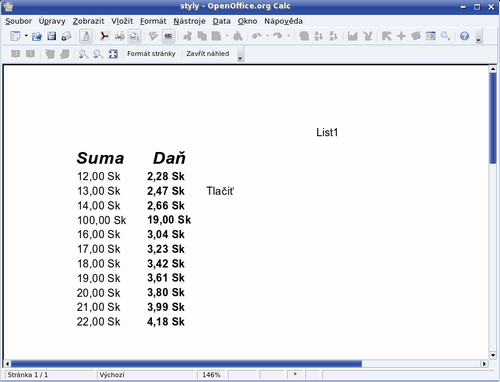Click the Tlačiť text in preview
This screenshot has height=382, width=500.
(220, 191)
